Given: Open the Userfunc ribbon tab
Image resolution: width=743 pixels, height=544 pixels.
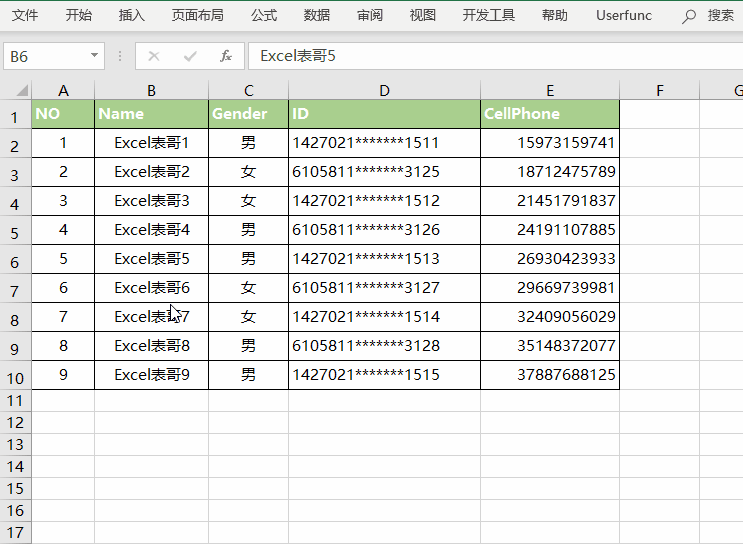Looking at the screenshot, I should coord(624,16).
